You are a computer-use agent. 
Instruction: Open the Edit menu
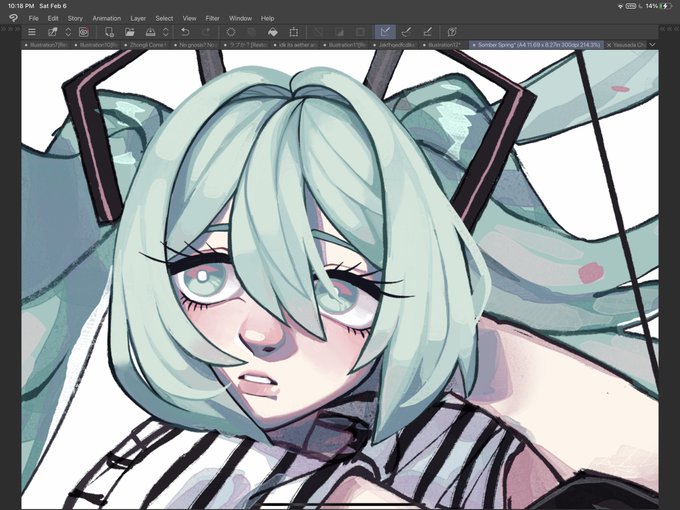tap(53, 18)
